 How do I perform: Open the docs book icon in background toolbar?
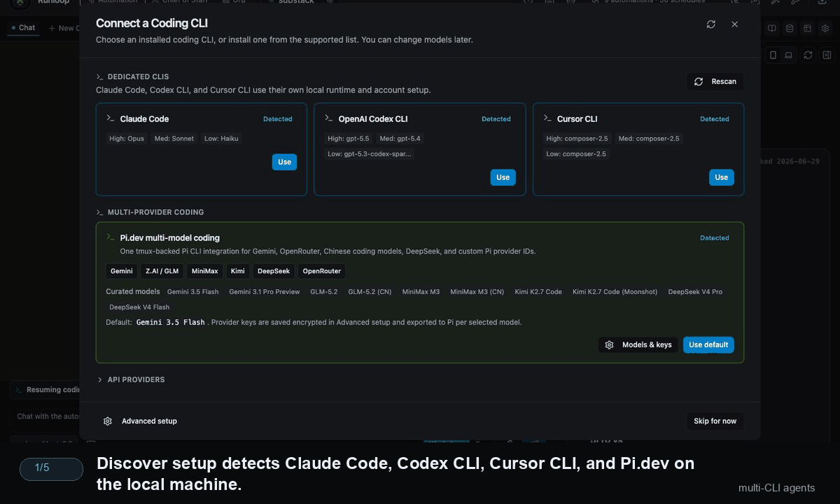click(772, 29)
